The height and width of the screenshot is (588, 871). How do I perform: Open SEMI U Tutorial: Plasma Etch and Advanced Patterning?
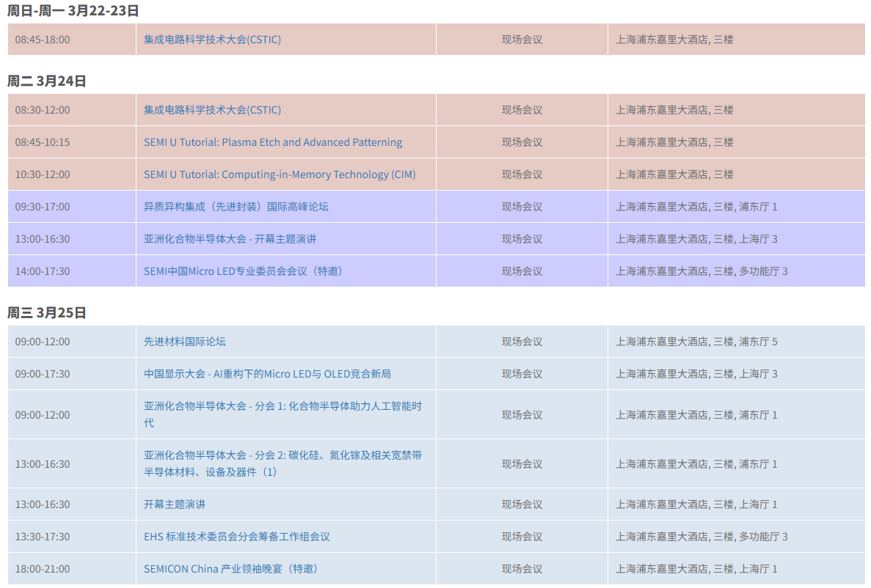(273, 142)
